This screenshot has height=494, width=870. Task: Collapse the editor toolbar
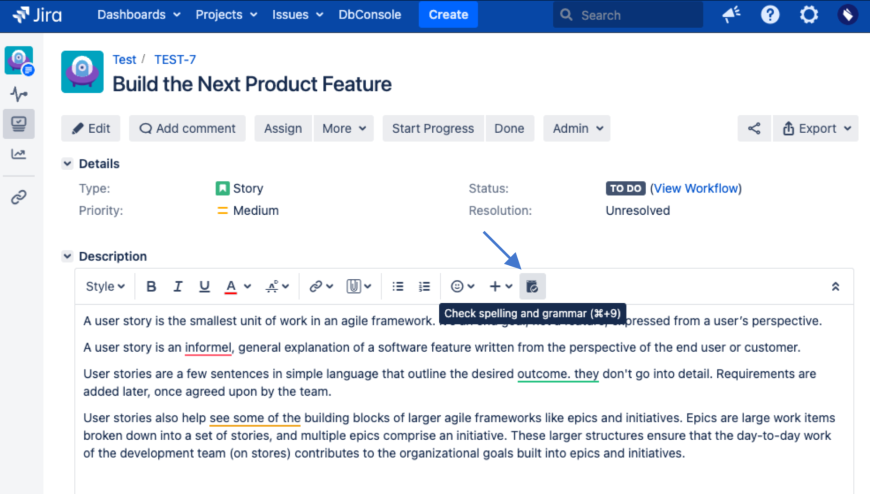tap(836, 286)
